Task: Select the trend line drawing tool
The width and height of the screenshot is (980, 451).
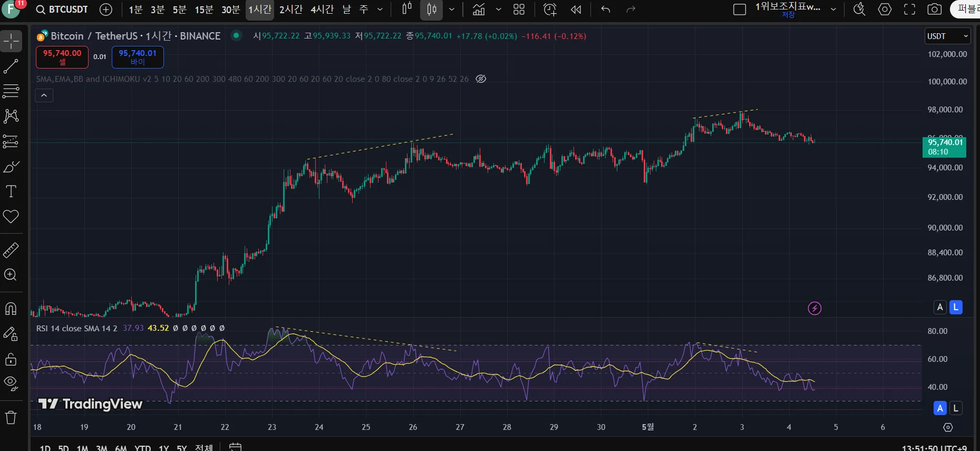Action: [x=11, y=66]
